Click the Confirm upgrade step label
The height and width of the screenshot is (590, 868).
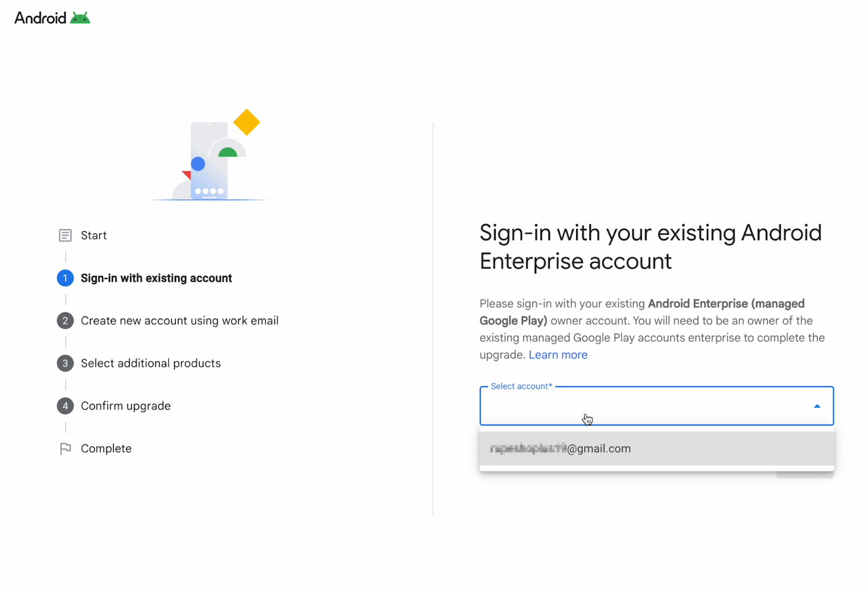pyautogui.click(x=125, y=405)
